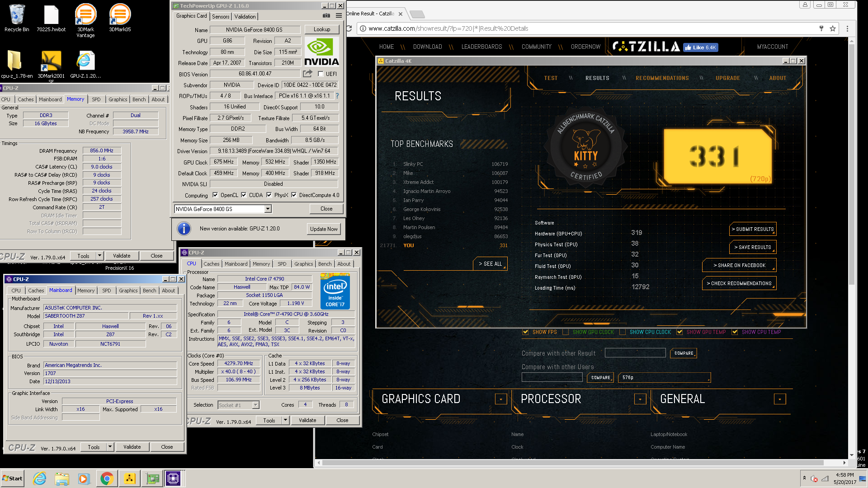Uncheck the SHOW GPU TEMP checkbox
868x488 pixels.
pos(679,332)
